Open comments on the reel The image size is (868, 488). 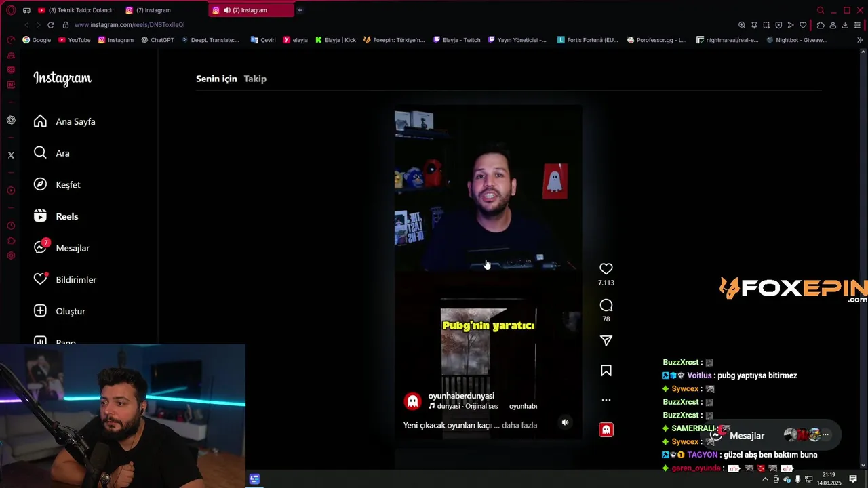[606, 305]
